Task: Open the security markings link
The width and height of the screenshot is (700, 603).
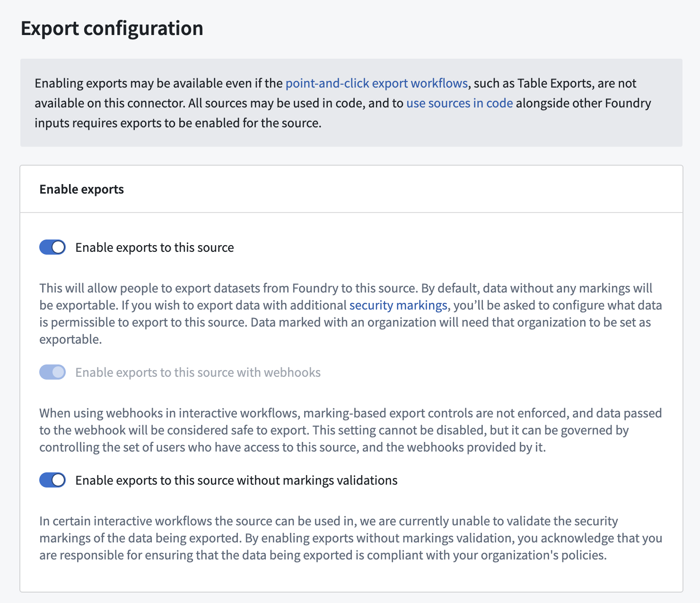Action: click(x=398, y=305)
